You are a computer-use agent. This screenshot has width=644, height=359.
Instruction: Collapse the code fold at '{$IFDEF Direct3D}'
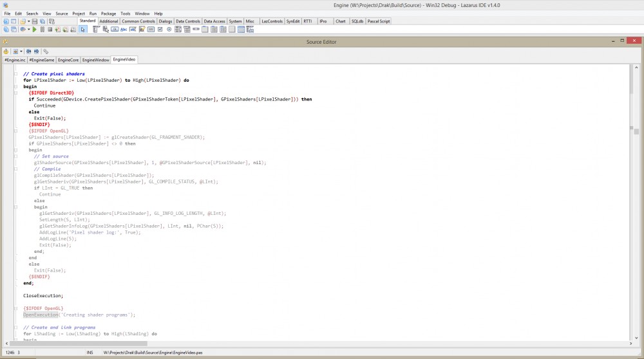(x=15, y=93)
